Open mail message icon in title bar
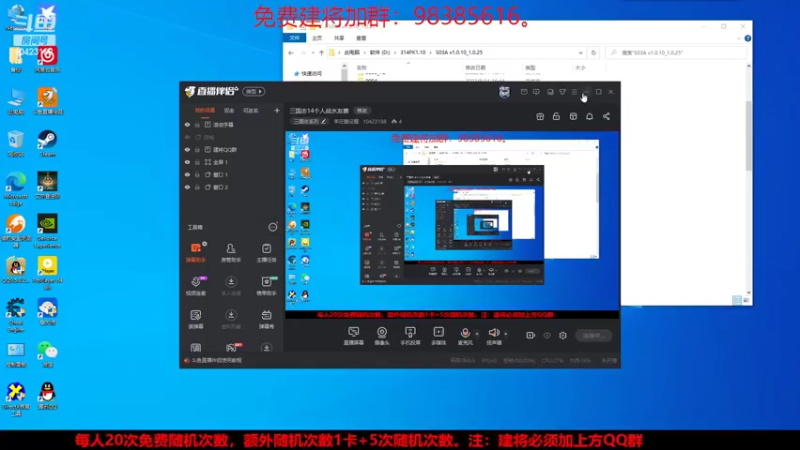This screenshot has width=800, height=450. 524,92
